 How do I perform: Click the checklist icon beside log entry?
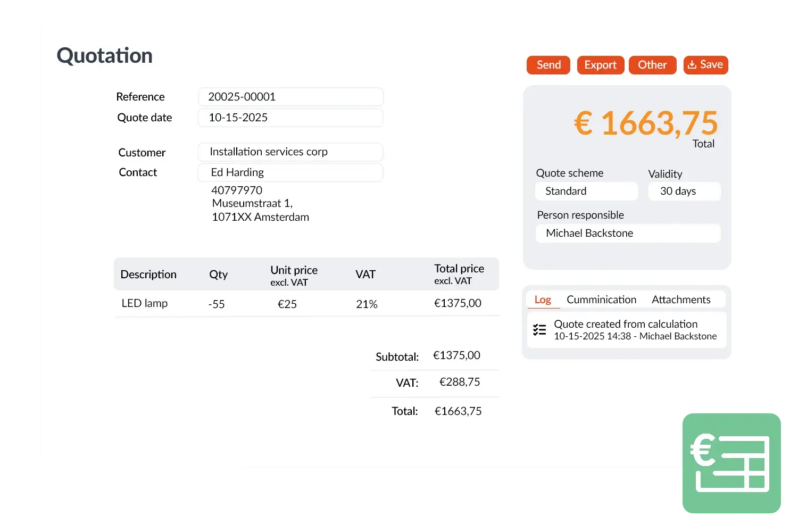tap(539, 330)
